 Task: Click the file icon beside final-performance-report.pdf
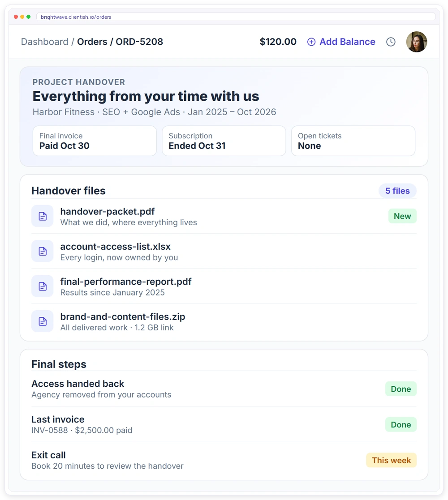tap(43, 286)
